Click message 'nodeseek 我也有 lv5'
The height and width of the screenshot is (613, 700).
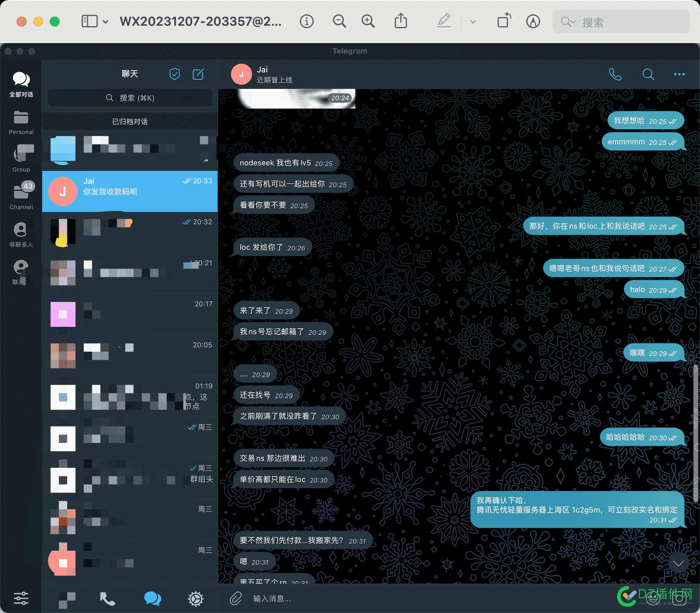pos(286,163)
